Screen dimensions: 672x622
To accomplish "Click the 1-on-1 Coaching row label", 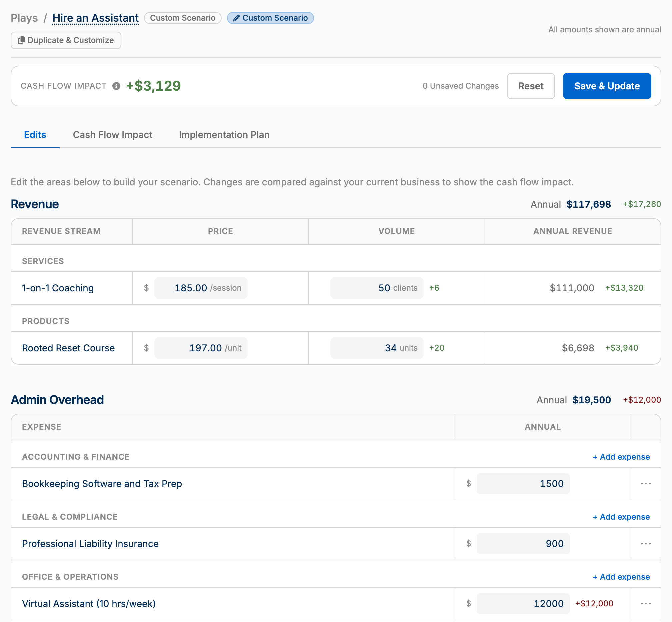I will click(x=58, y=288).
